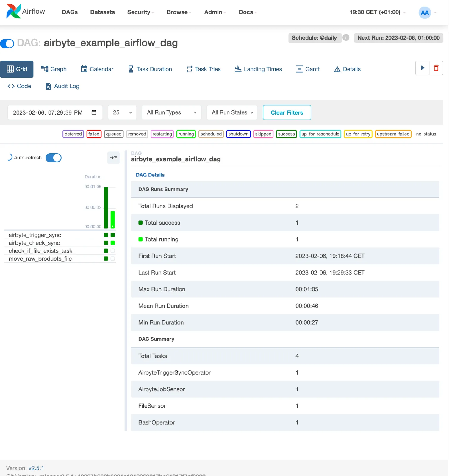
Task: Open the AA user avatar menu
Action: [425, 12]
